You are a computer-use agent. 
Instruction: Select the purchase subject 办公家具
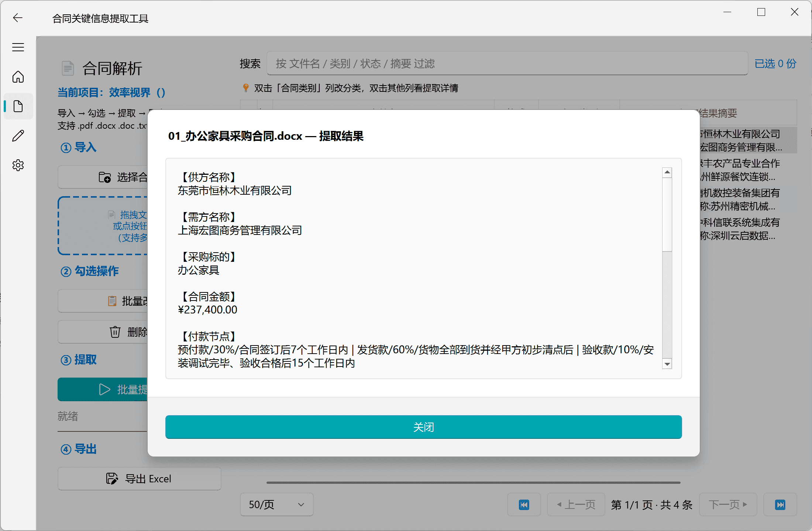pyautogui.click(x=199, y=270)
